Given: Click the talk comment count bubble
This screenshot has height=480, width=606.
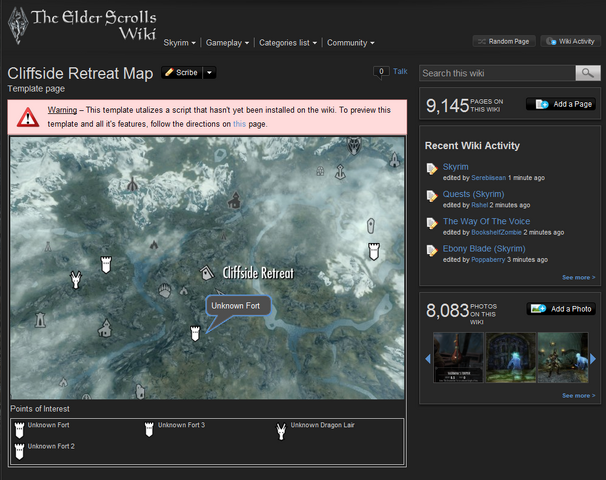Looking at the screenshot, I should (x=381, y=72).
